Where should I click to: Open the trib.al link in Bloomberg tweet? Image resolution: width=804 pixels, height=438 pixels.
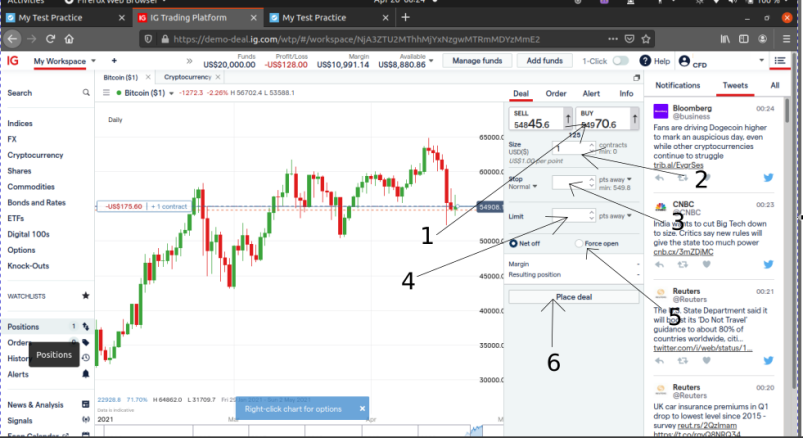click(678, 165)
